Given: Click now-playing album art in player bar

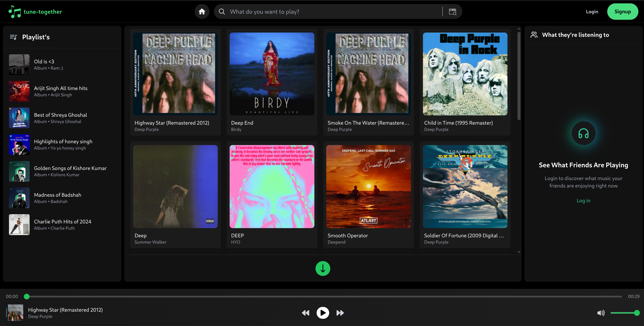Looking at the screenshot, I should pos(15,313).
